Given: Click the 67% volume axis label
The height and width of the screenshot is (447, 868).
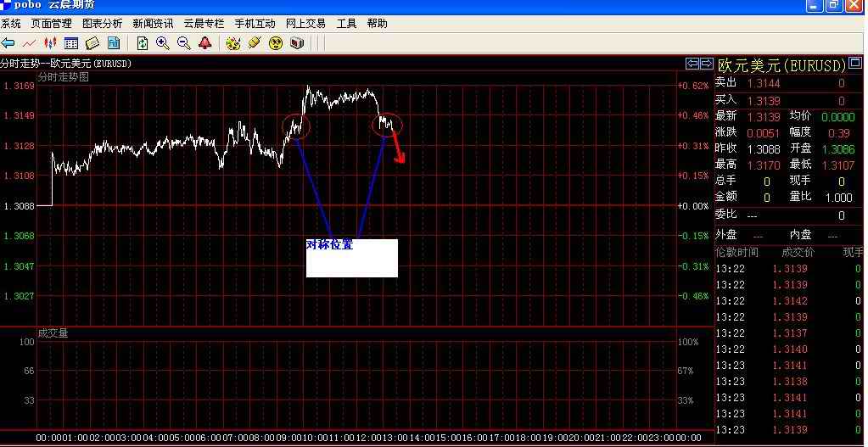Looking at the screenshot, I should (686, 371).
